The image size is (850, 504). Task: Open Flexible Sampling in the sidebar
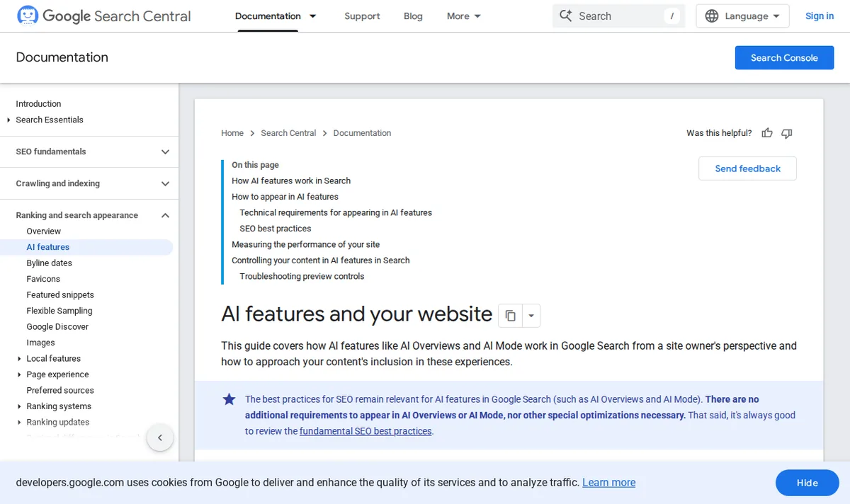click(x=59, y=311)
